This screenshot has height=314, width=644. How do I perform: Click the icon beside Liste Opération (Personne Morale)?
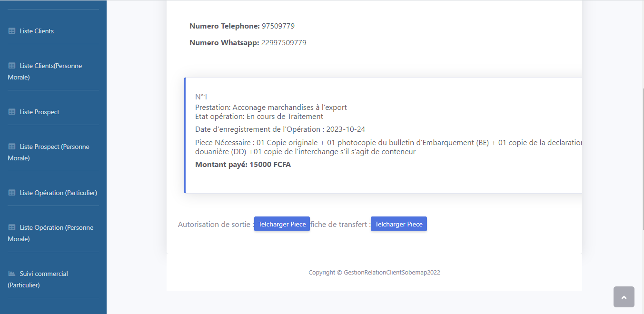pyautogui.click(x=12, y=227)
